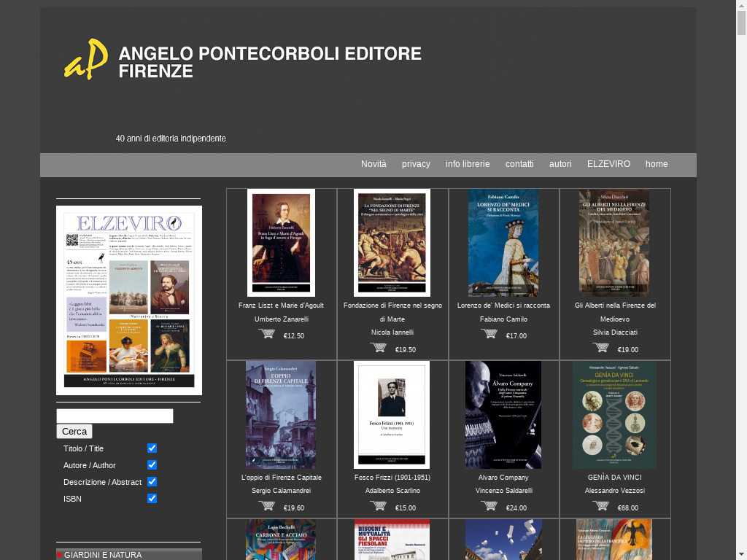Click the €12.50 price text
747x560 pixels.
(293, 335)
